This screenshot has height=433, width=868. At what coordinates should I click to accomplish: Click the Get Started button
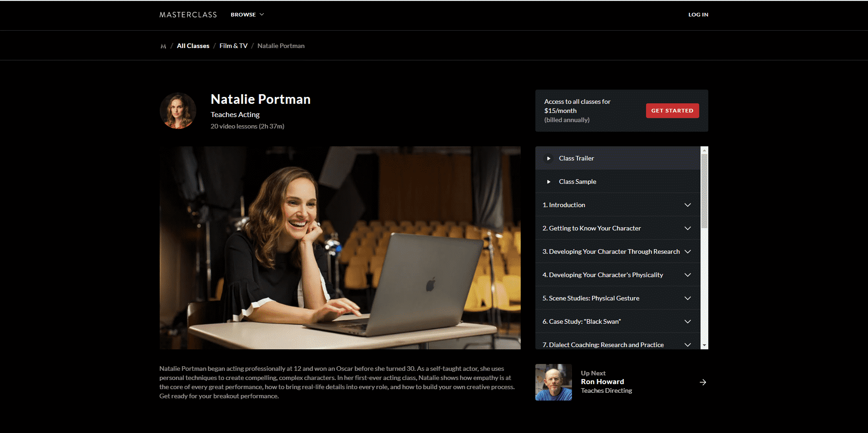click(x=672, y=111)
